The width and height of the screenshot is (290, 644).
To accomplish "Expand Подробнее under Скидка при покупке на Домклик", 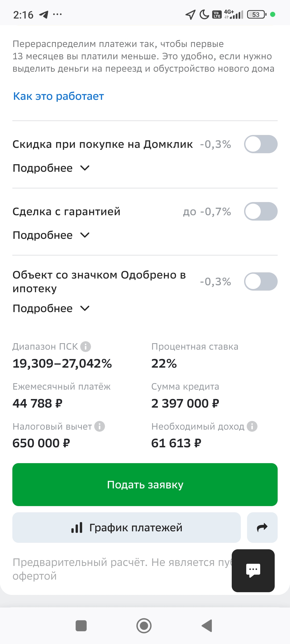I will pos(51,168).
